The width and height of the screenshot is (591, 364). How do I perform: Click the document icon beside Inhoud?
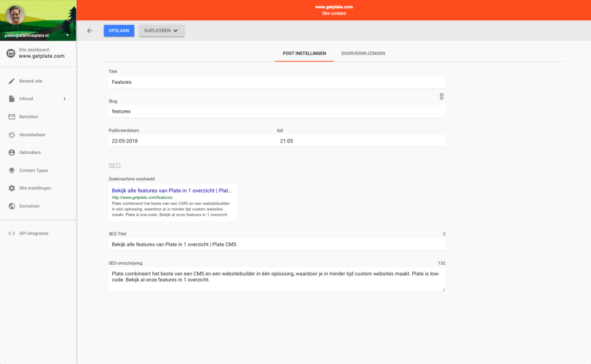11,99
